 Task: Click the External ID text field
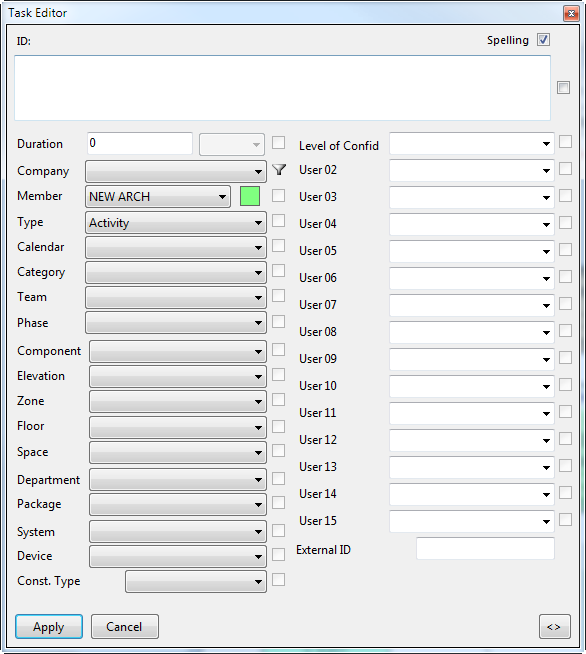(x=485, y=548)
